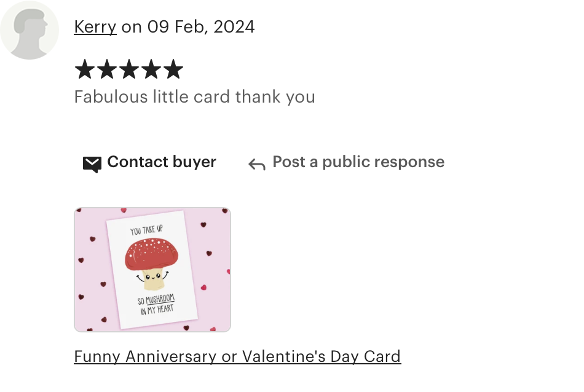Open Funny Anniversary or Valentine's Day Card link
Image resolution: width=584 pixels, height=392 pixels.
pyautogui.click(x=238, y=356)
